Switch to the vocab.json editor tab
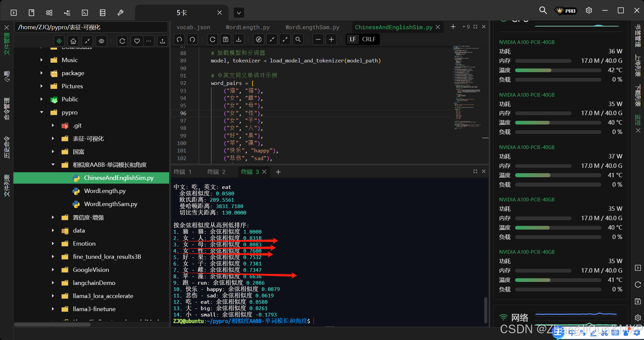Screen dimensions: 644x340 click(x=193, y=27)
